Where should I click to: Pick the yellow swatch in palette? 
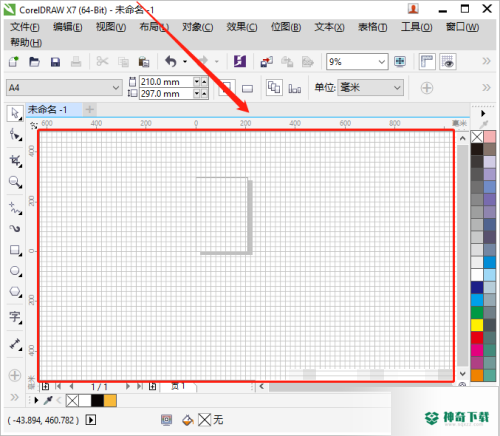(477, 325)
